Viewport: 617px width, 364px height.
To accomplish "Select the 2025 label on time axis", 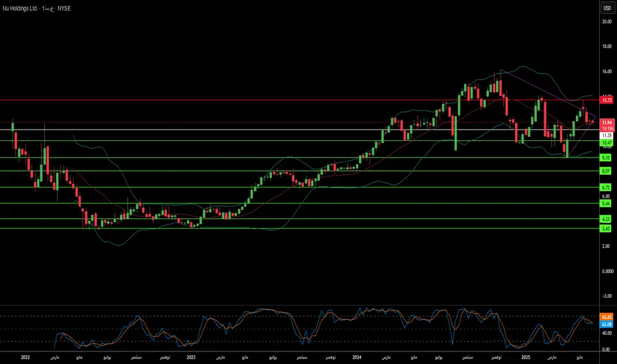I will coord(526,357).
